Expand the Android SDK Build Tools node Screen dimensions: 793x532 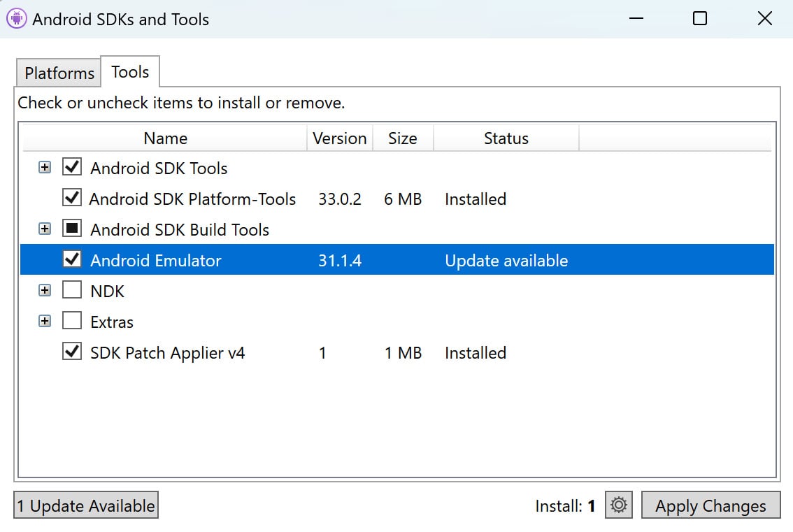[45, 229]
